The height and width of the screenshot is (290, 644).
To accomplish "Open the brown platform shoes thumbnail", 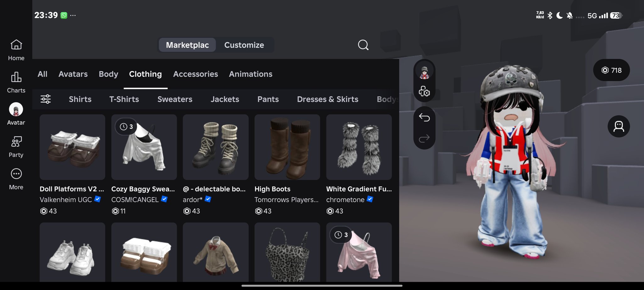I will click(144, 252).
